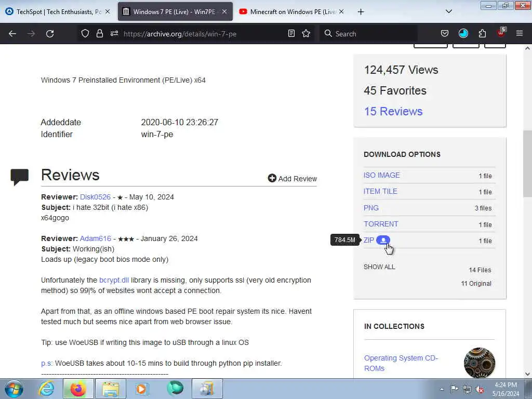The height and width of the screenshot is (399, 532).
Task: Switch to Minecraft on Windows PE tab
Action: (292, 11)
